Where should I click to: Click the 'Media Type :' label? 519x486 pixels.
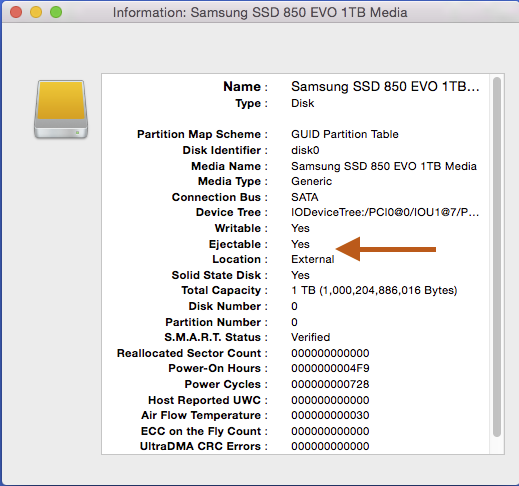233,181
